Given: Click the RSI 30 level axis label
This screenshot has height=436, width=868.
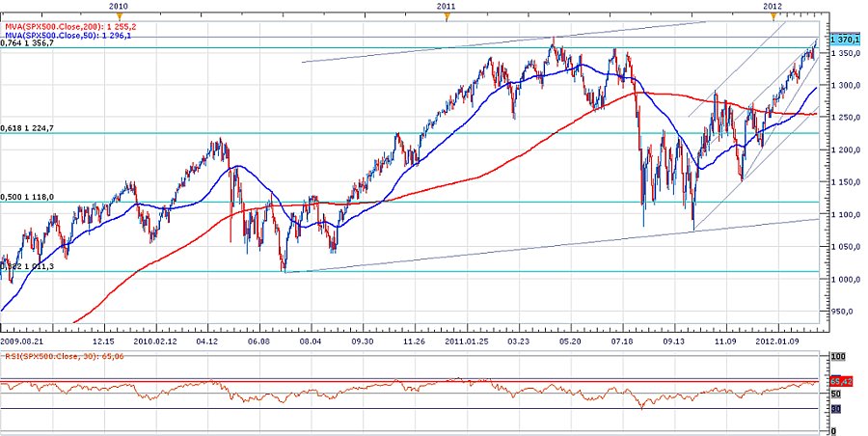Looking at the screenshot, I should pyautogui.click(x=835, y=409).
